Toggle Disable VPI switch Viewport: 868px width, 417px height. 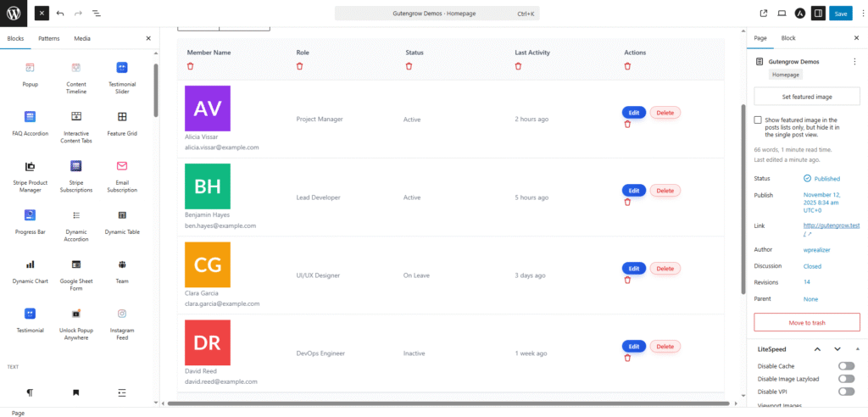point(847,392)
